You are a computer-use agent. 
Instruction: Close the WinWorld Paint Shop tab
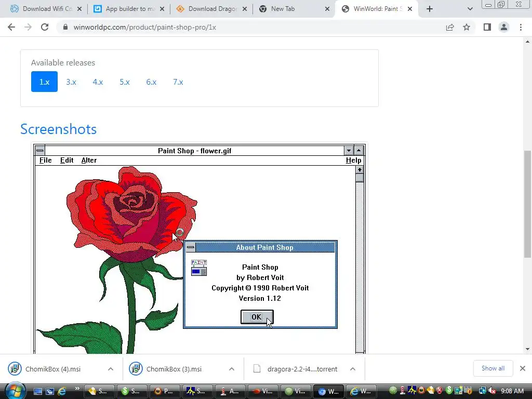tap(410, 9)
